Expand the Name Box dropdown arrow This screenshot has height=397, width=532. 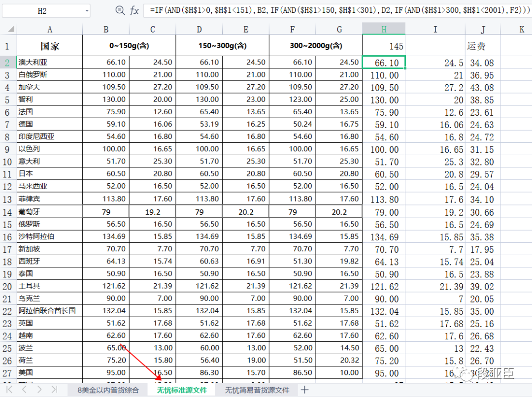point(87,11)
